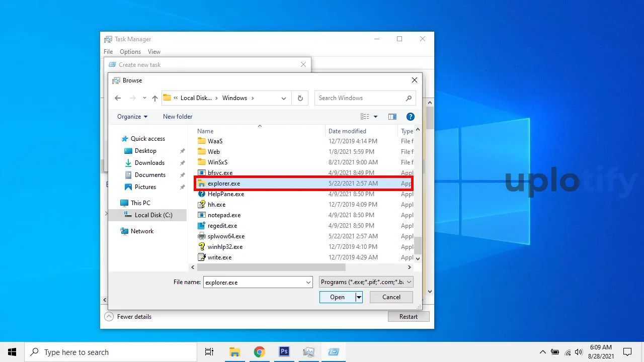
Task: Click the forward navigation arrow
Action: click(132, 98)
